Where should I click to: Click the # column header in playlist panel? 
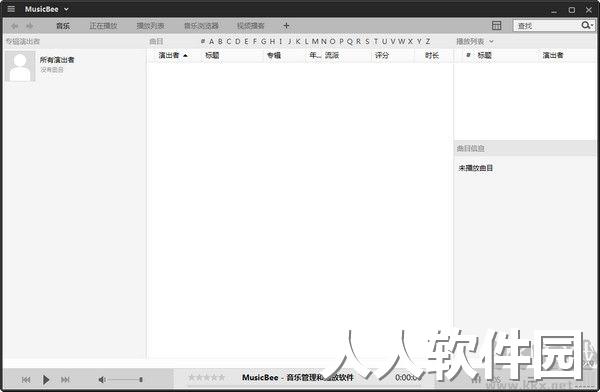click(x=468, y=56)
